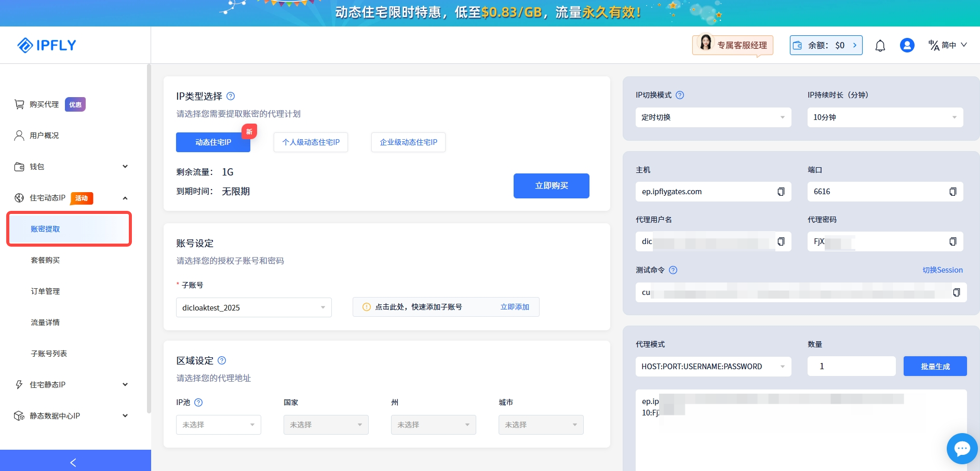Open the user avatar menu
The width and height of the screenshot is (980, 471).
pos(907,45)
